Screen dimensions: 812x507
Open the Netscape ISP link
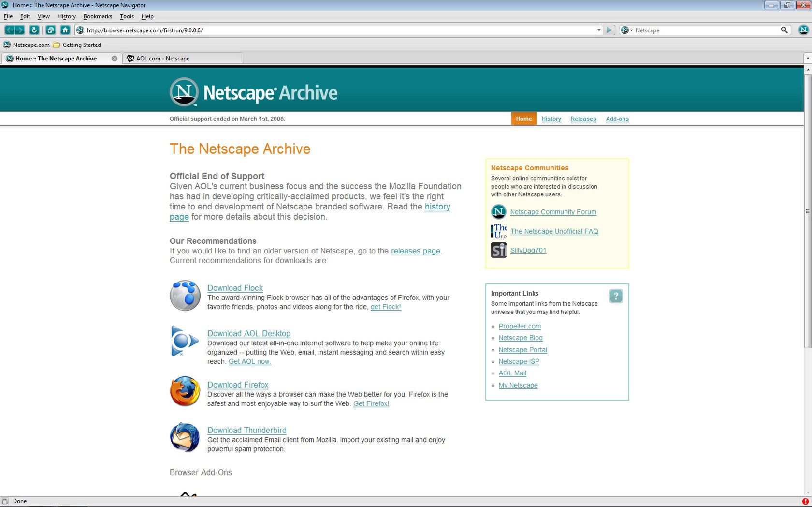pyautogui.click(x=519, y=361)
